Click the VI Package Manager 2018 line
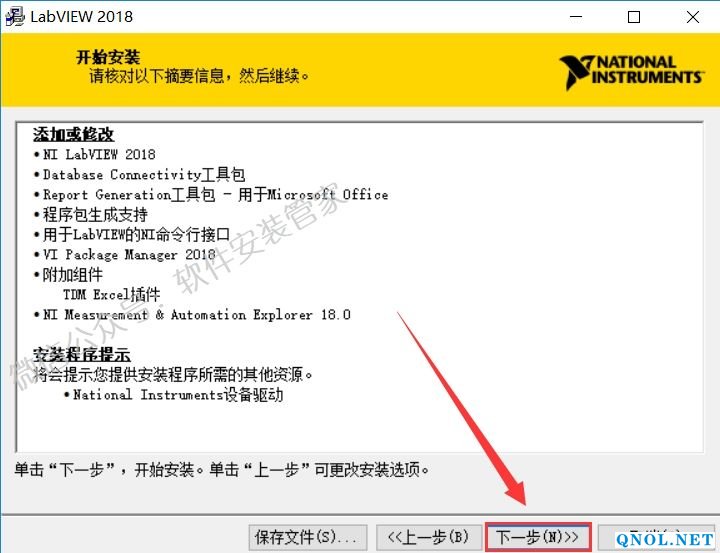 point(129,254)
